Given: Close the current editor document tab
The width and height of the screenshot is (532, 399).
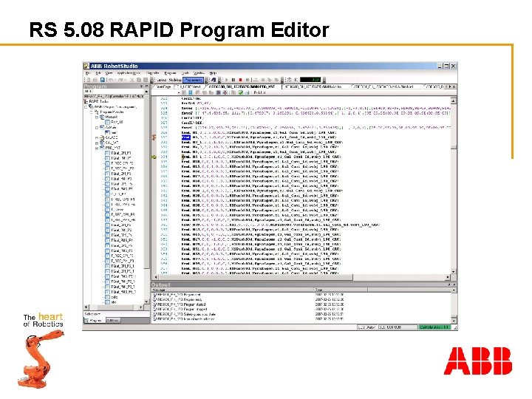Looking at the screenshot, I should [454, 87].
